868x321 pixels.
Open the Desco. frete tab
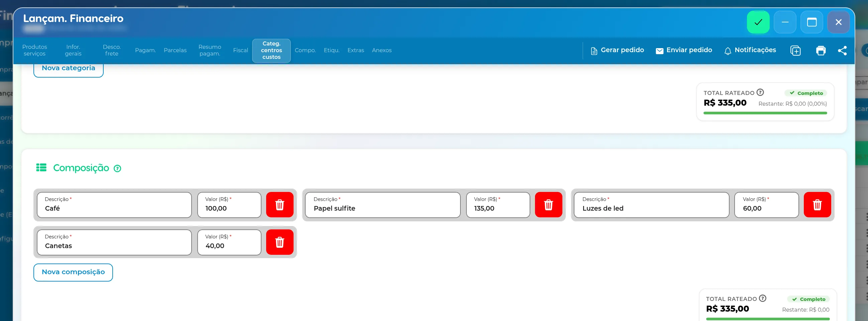coord(112,50)
